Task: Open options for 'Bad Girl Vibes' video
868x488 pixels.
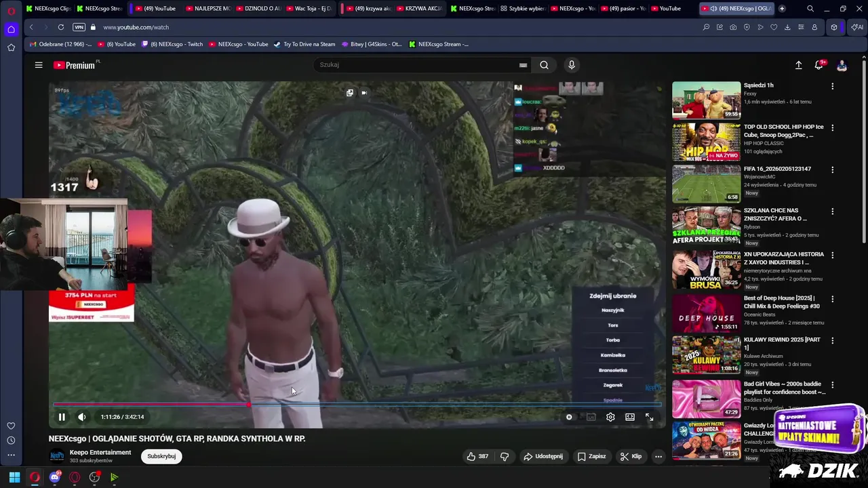Action: click(x=832, y=384)
